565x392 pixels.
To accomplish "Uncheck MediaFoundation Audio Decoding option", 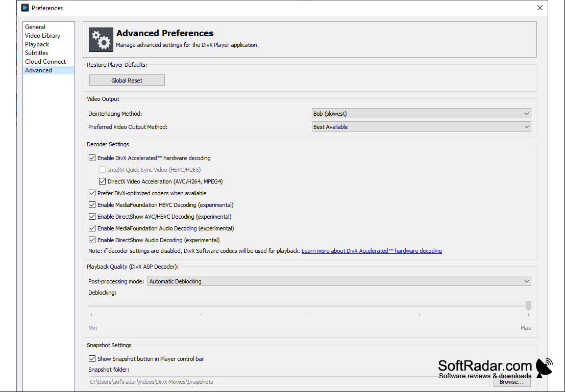I will coord(92,228).
